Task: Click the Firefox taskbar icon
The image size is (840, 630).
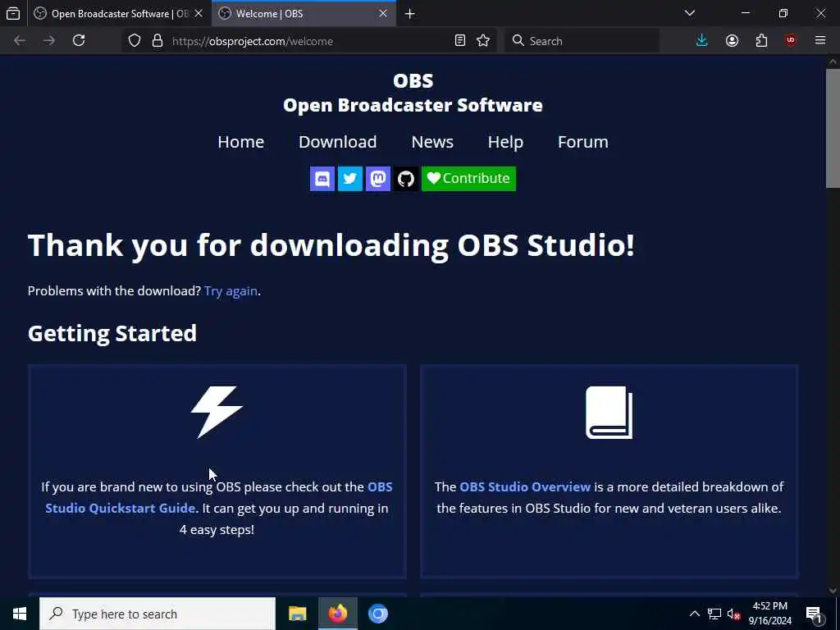Action: [x=337, y=614]
